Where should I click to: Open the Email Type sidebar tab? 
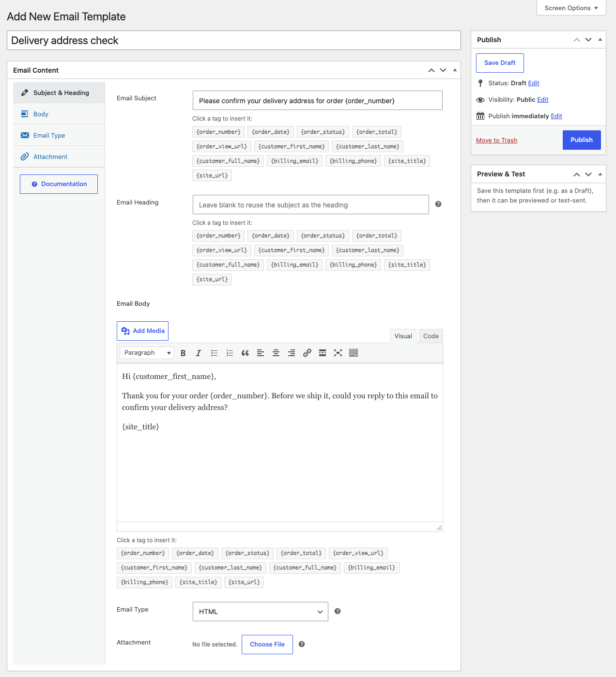59,135
